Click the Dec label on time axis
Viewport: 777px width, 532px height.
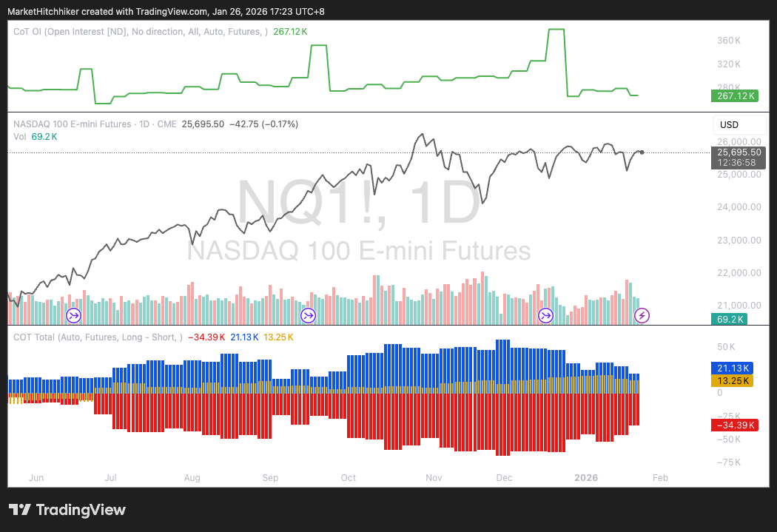505,477
